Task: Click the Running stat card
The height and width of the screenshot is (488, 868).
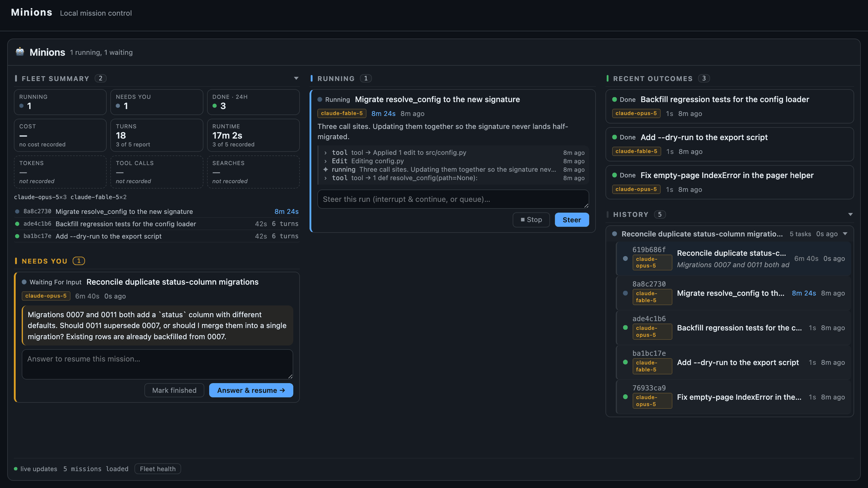Action: click(60, 102)
